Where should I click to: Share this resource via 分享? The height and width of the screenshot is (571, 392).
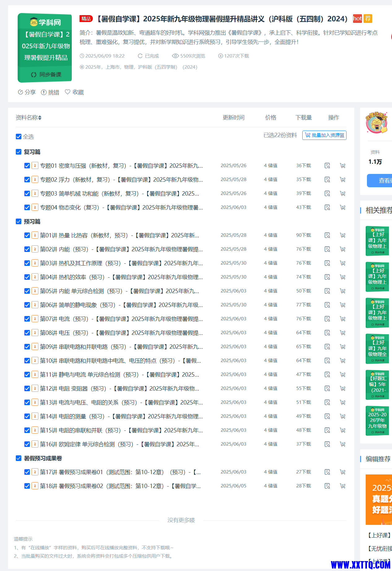pos(27,92)
